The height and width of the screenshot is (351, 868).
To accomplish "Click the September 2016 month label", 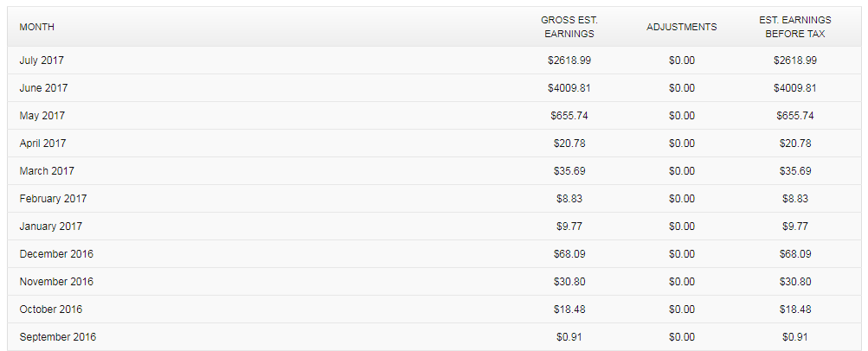I will click(x=58, y=336).
